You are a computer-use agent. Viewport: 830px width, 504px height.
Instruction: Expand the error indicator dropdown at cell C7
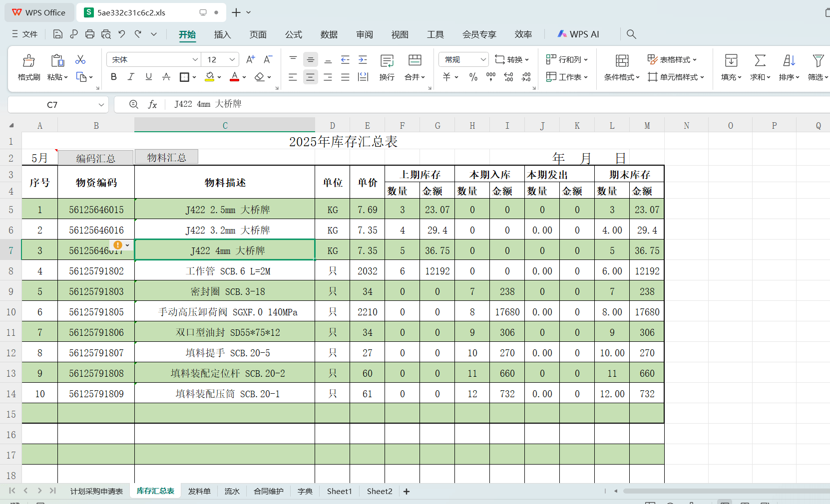coord(127,246)
